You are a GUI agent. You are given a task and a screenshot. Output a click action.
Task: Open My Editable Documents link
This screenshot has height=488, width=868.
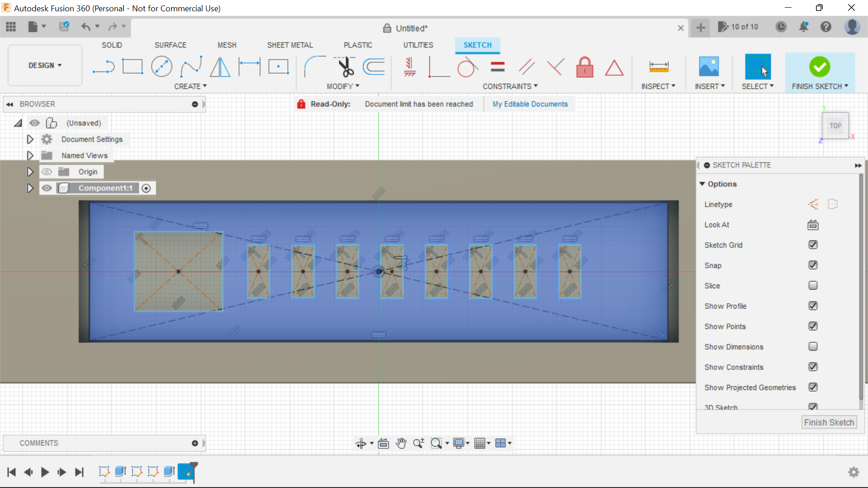(x=530, y=104)
